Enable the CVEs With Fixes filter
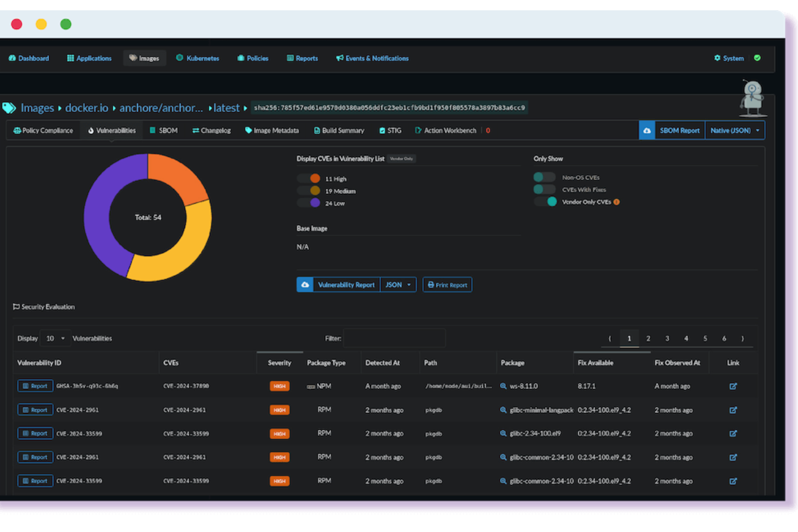798x532 pixels. 545,190
